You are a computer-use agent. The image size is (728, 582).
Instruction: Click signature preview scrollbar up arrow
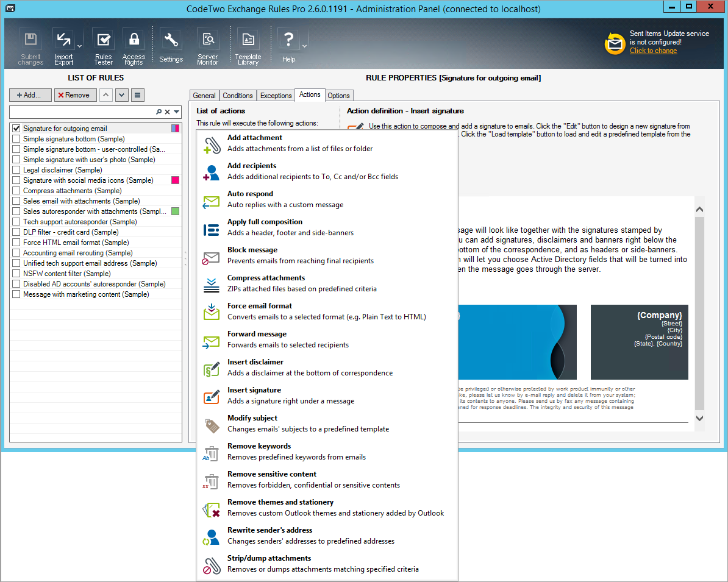point(700,210)
